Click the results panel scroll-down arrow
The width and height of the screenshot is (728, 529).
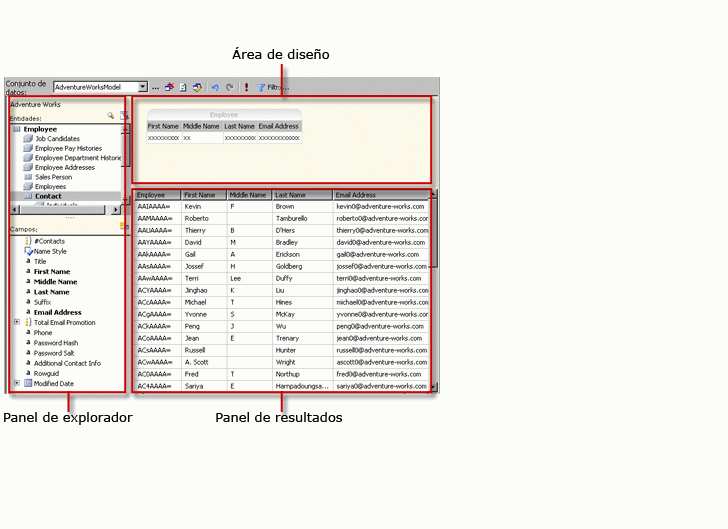pos(434,386)
